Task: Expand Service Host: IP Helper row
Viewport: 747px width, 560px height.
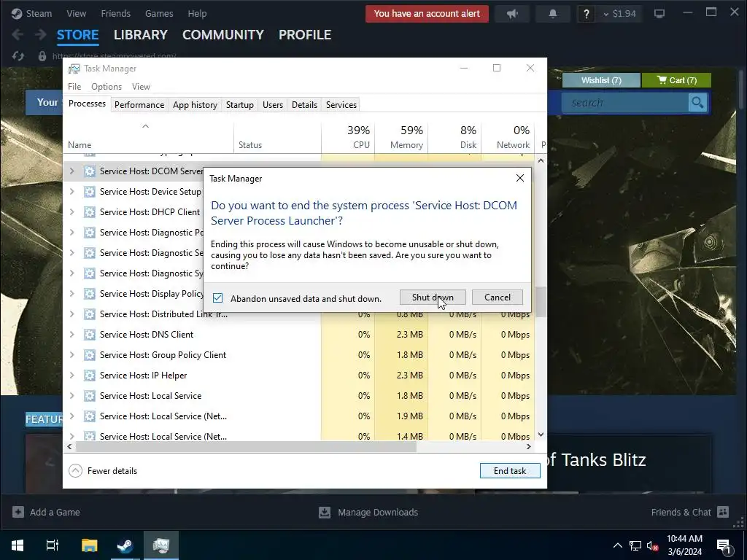Action: click(x=72, y=376)
